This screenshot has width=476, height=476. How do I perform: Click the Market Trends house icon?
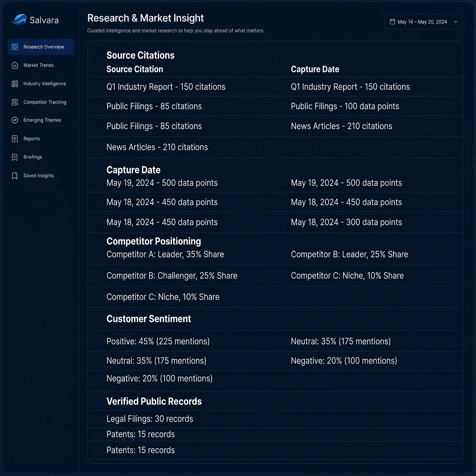pyautogui.click(x=15, y=65)
